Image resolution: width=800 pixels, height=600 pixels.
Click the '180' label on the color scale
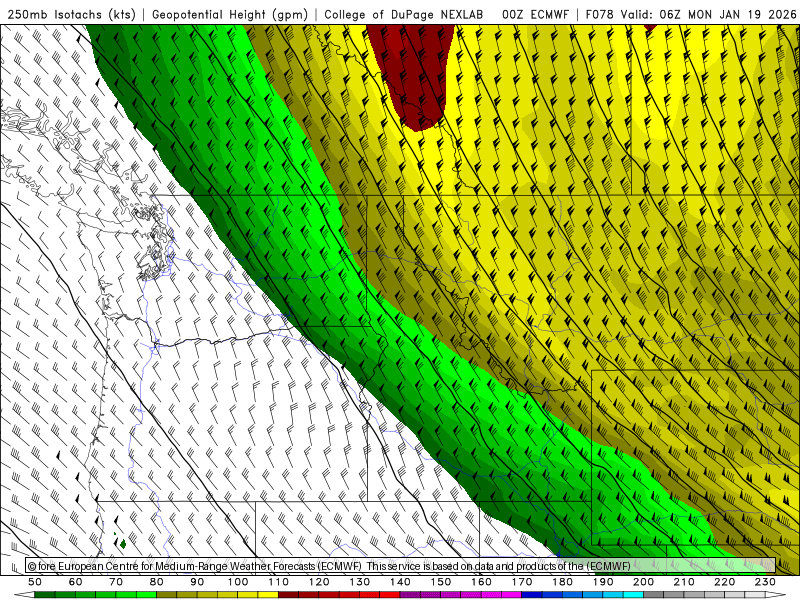(x=562, y=582)
